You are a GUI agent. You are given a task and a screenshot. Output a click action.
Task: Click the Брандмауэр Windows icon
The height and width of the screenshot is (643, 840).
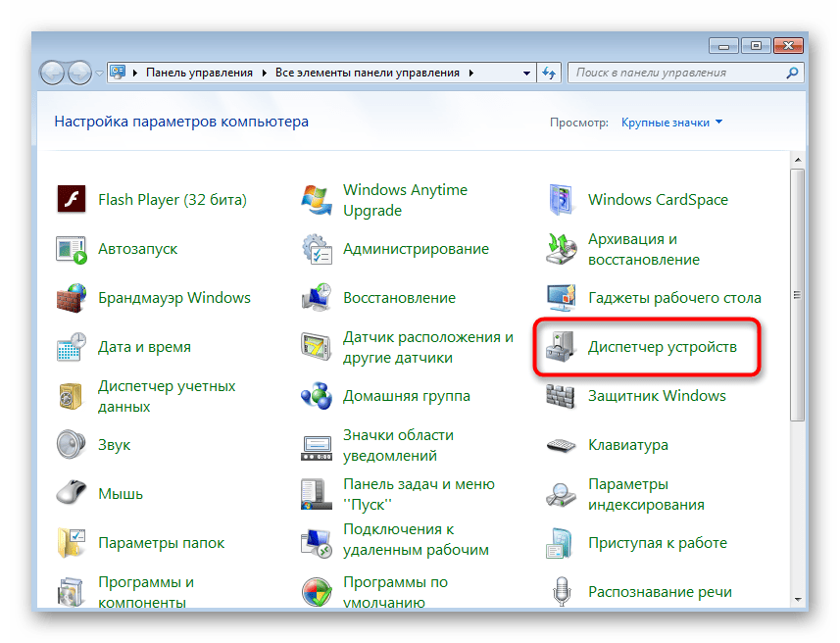point(72,298)
